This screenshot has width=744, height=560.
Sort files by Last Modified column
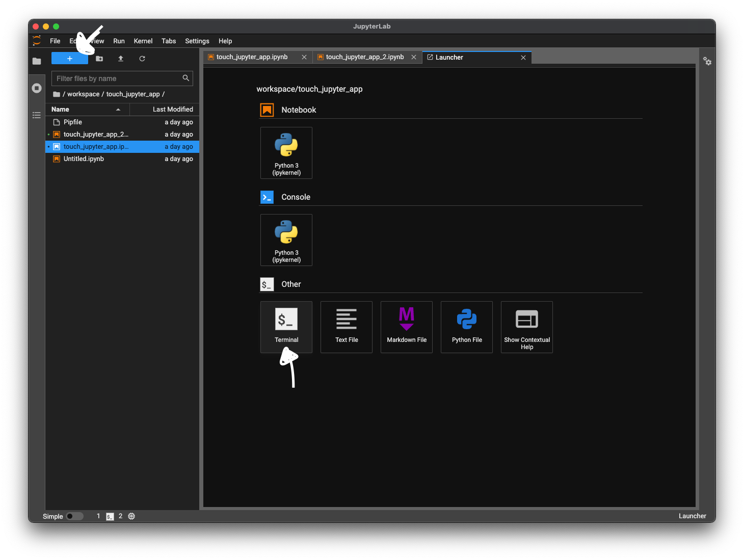point(172,110)
